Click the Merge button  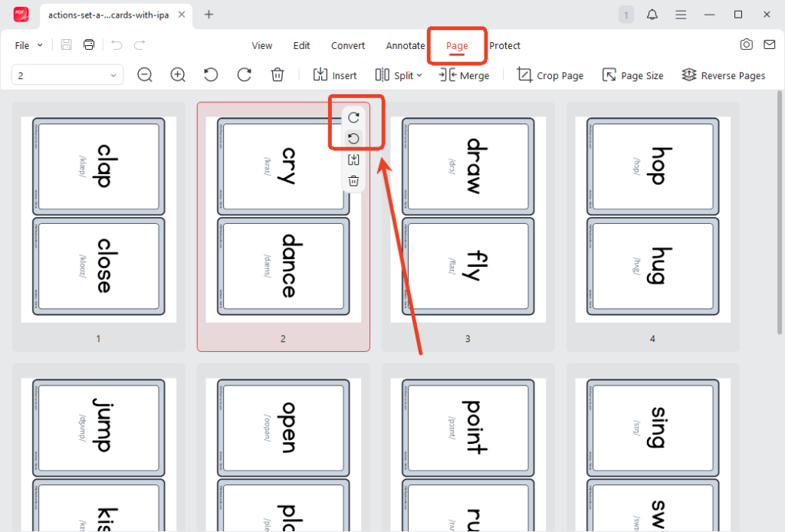pos(464,75)
